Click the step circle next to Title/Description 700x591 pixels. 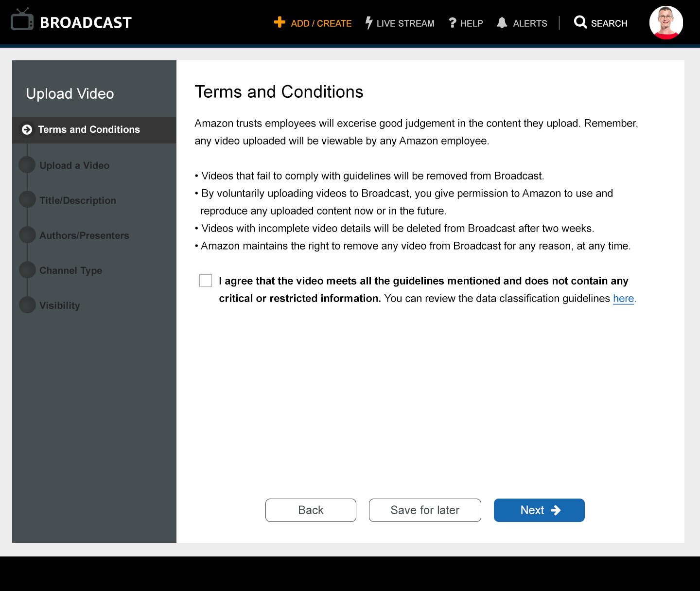(x=27, y=200)
